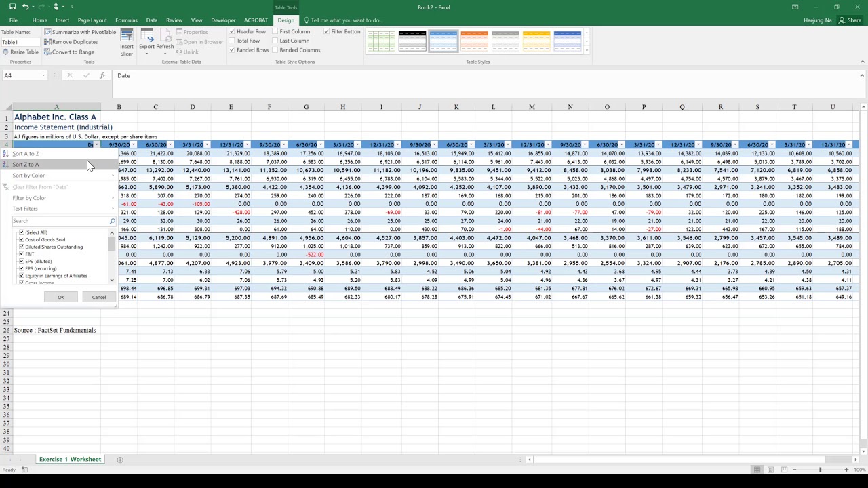Choose Remove Duplicates tool

pos(71,42)
